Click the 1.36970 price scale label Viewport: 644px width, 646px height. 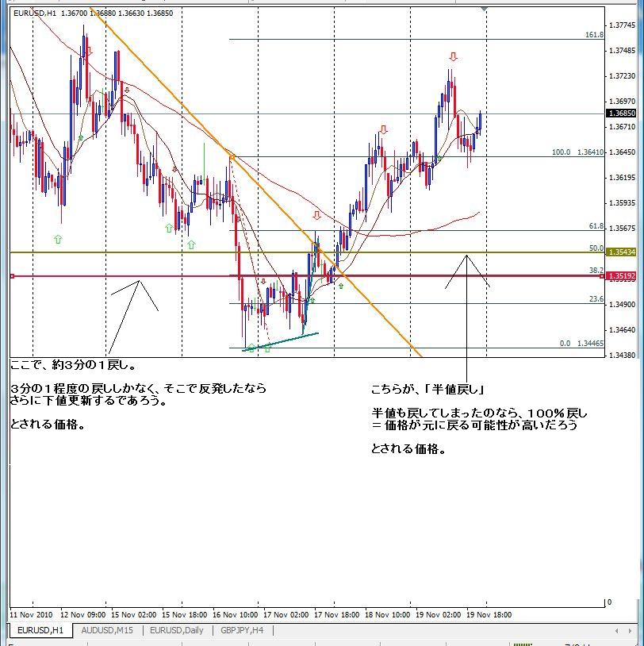click(622, 101)
